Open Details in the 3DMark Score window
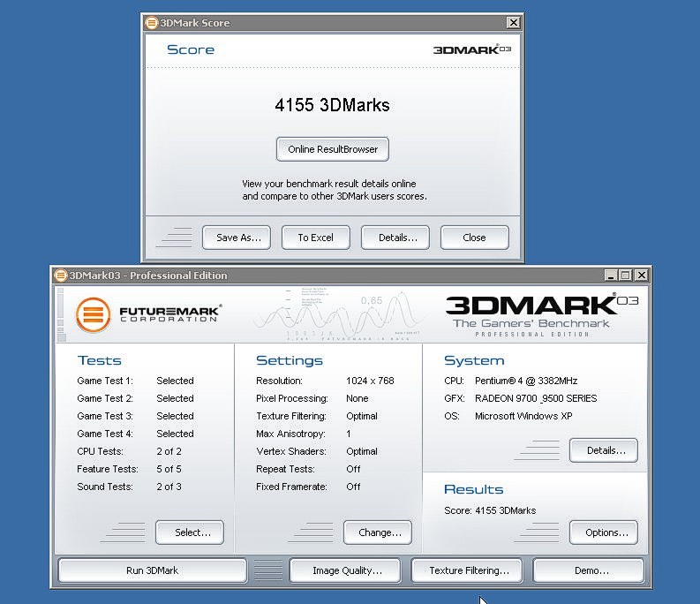700x604 pixels. pyautogui.click(x=395, y=238)
